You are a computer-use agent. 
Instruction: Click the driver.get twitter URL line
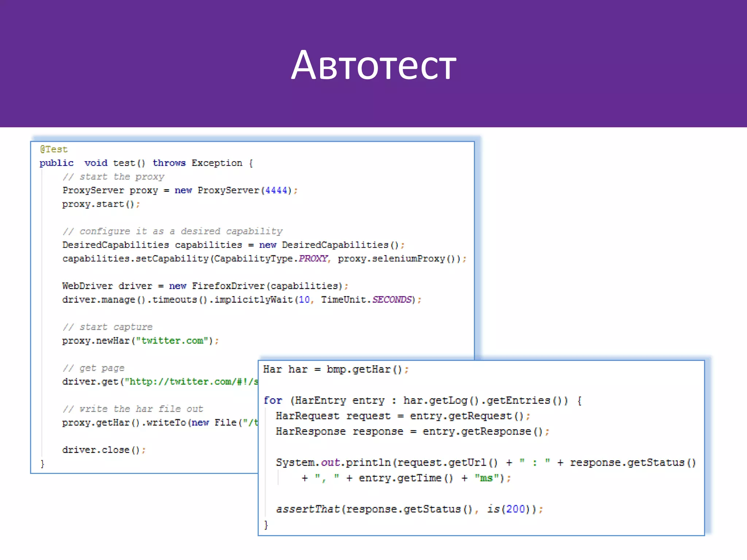click(160, 382)
